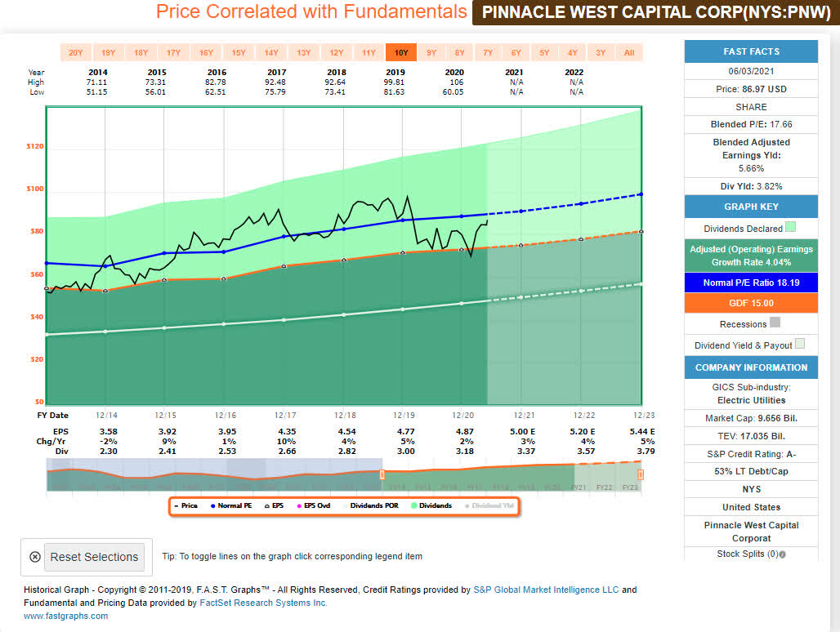
Task: Enable the greyed Dividend Yld legend item
Action: point(489,505)
